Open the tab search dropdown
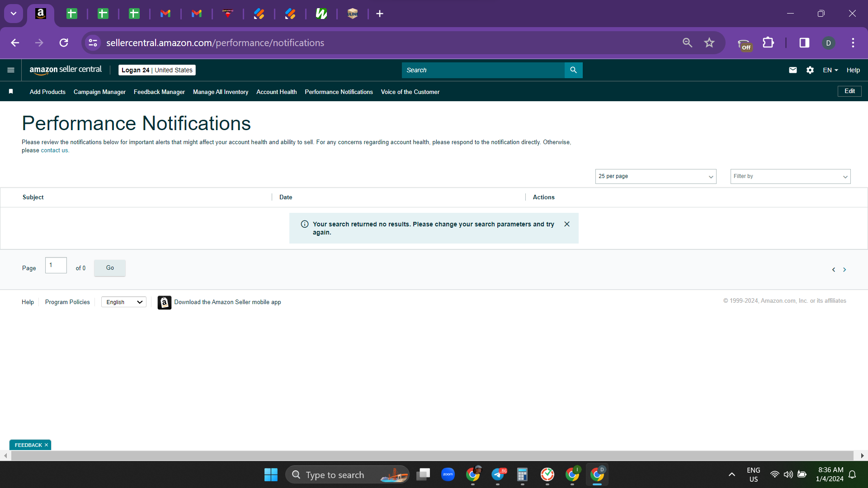This screenshot has height=488, width=868. (14, 14)
